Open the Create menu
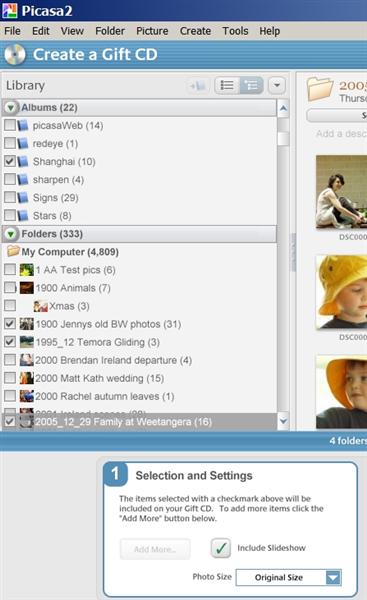367x600 pixels. (195, 31)
